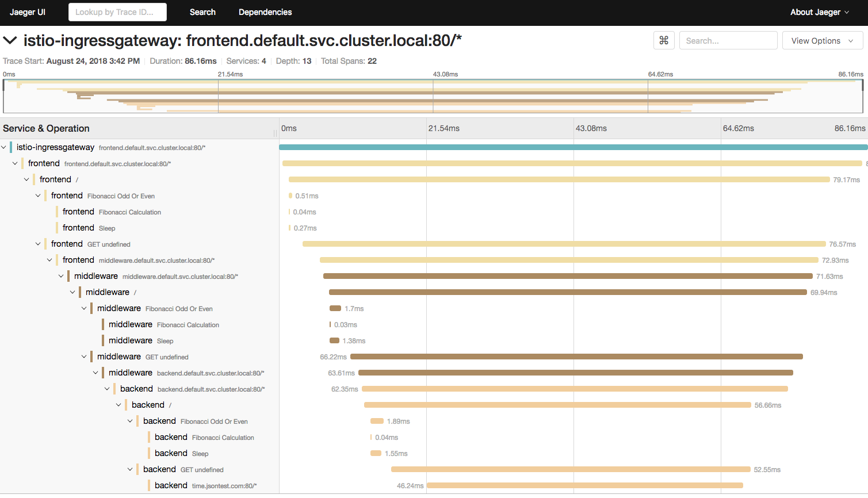
Task: Collapse the backend / span row
Action: [x=119, y=405]
